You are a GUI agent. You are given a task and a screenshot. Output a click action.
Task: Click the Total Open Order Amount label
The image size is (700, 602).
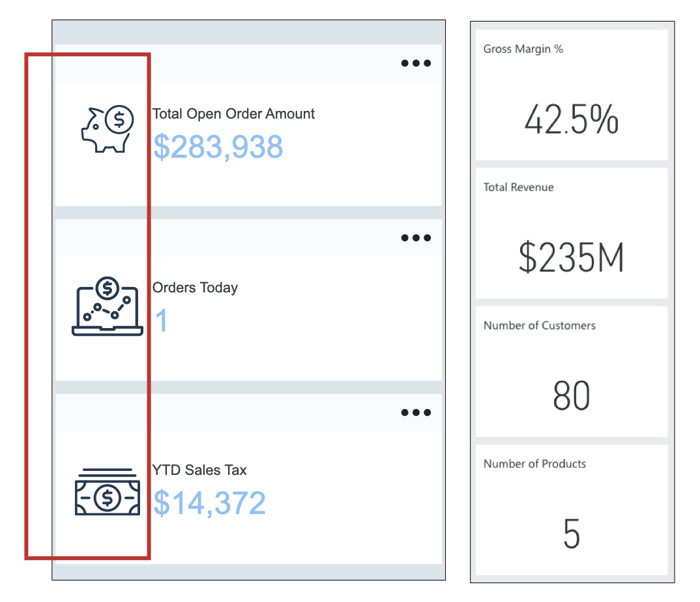(x=233, y=114)
